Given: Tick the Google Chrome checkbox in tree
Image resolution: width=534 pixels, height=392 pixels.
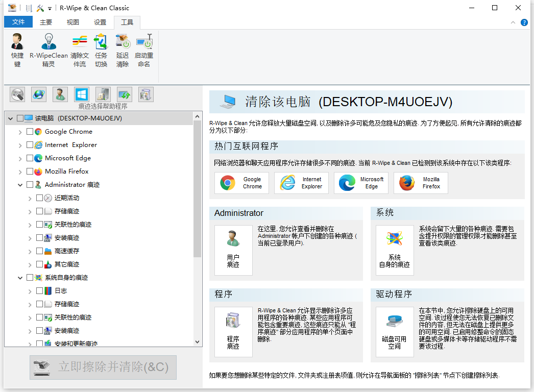Looking at the screenshot, I should pyautogui.click(x=30, y=132).
